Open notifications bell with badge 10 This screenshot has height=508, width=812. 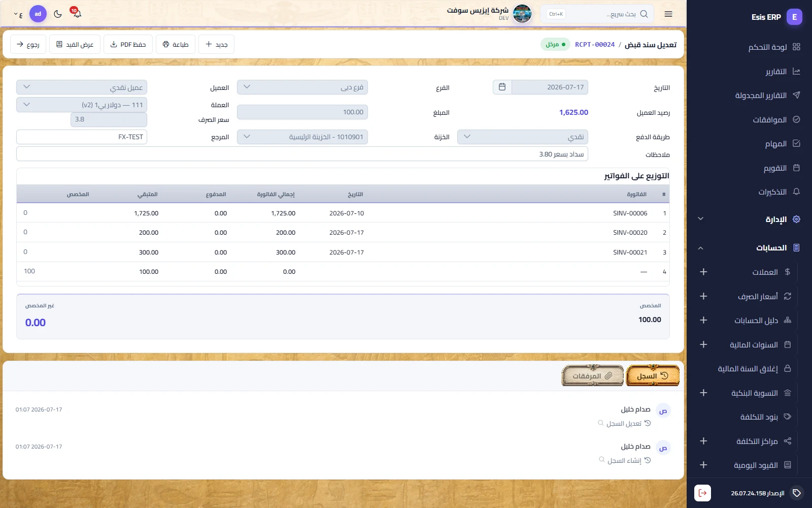[77, 13]
